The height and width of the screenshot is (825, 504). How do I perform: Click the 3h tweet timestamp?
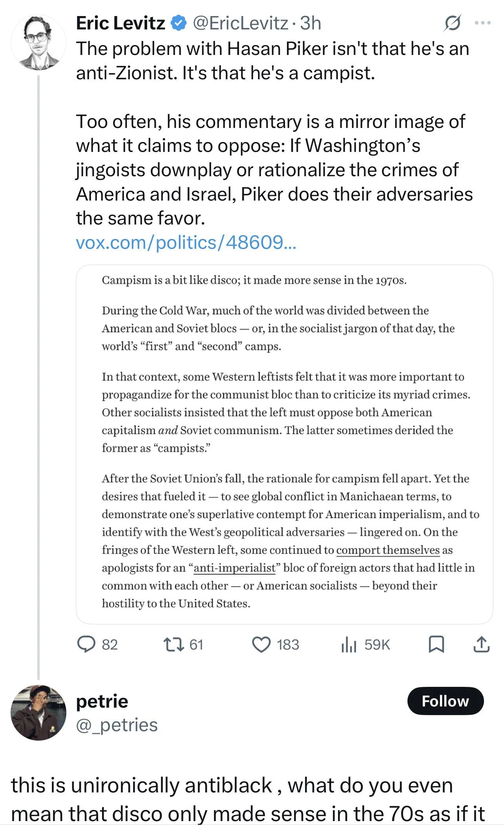pyautogui.click(x=310, y=24)
